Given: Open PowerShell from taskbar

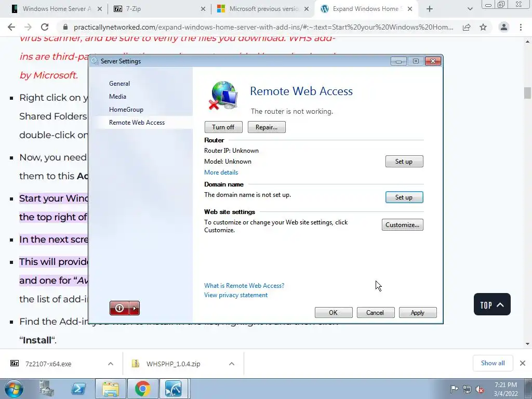Looking at the screenshot, I should pyautogui.click(x=78, y=389).
